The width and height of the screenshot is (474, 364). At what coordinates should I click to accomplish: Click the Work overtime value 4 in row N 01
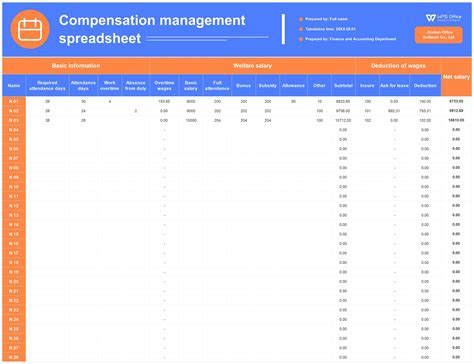point(110,101)
